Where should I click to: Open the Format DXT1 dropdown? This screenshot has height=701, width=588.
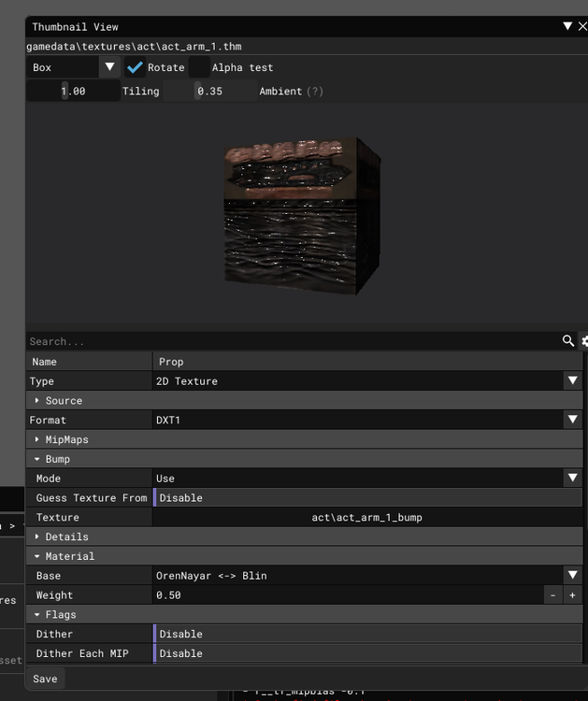[x=367, y=420]
